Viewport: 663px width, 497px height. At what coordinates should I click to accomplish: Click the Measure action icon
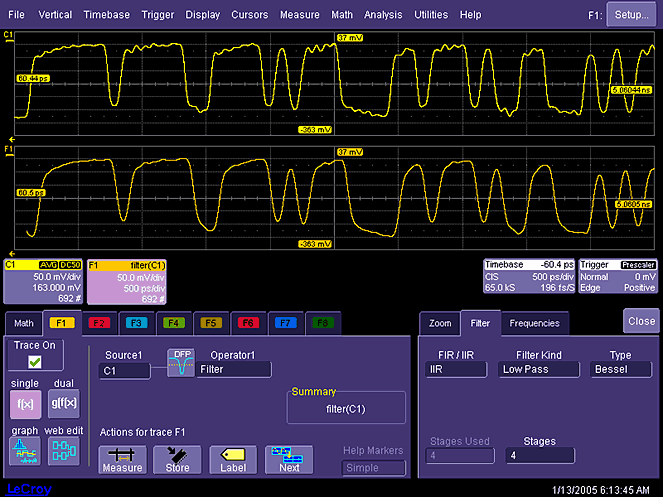(122, 459)
